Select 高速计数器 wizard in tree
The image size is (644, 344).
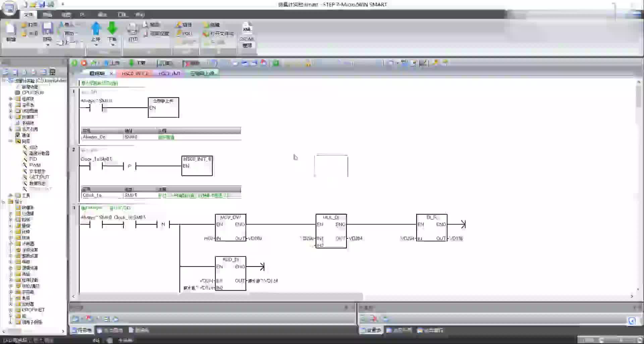point(39,153)
